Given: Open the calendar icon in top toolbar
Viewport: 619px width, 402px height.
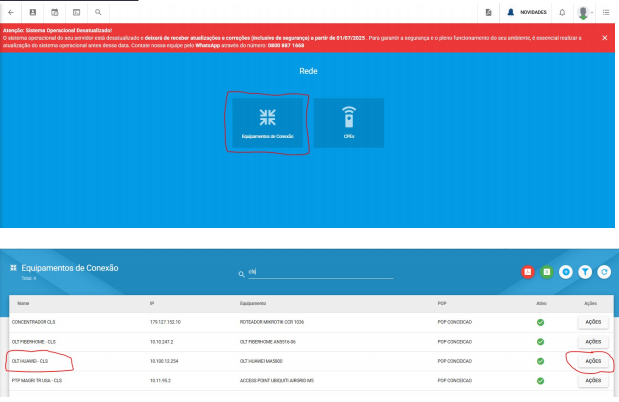Looking at the screenshot, I should pyautogui.click(x=54, y=12).
